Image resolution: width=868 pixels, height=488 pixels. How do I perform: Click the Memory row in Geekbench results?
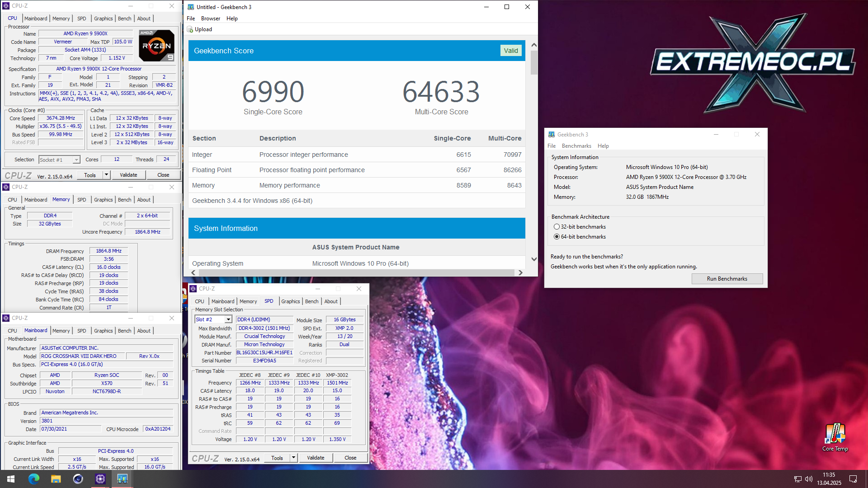357,185
